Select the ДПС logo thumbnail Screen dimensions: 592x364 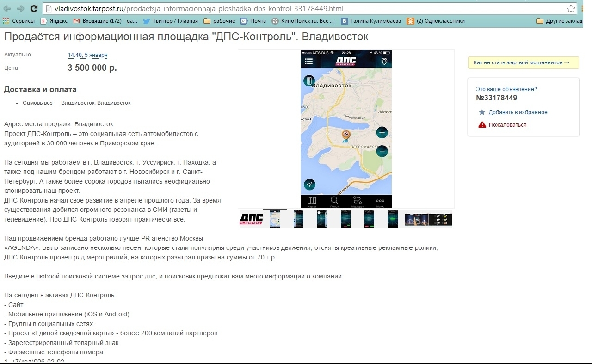(x=251, y=219)
